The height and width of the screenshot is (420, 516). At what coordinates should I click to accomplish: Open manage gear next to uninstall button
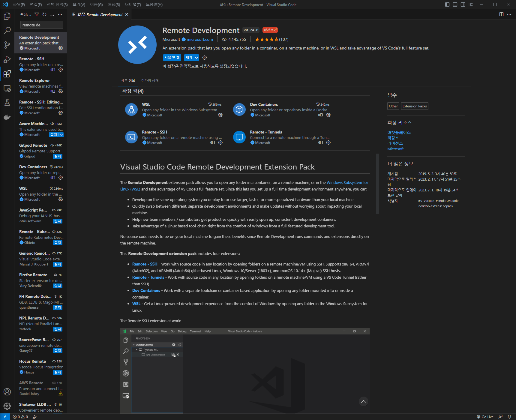(205, 58)
